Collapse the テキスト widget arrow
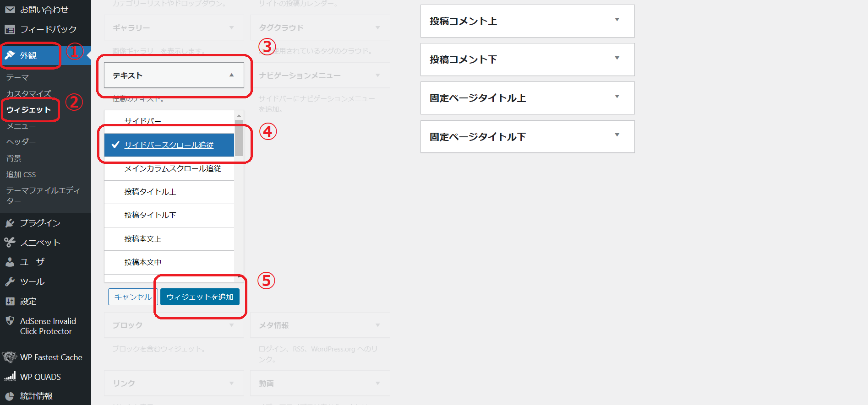 click(231, 75)
